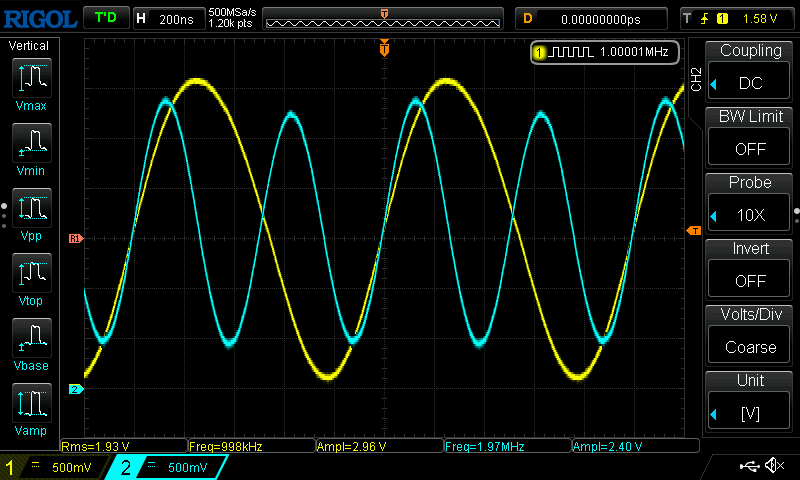Viewport: 800px width, 480px height.
Task: Select the Vbase measurement icon
Action: click(32, 338)
